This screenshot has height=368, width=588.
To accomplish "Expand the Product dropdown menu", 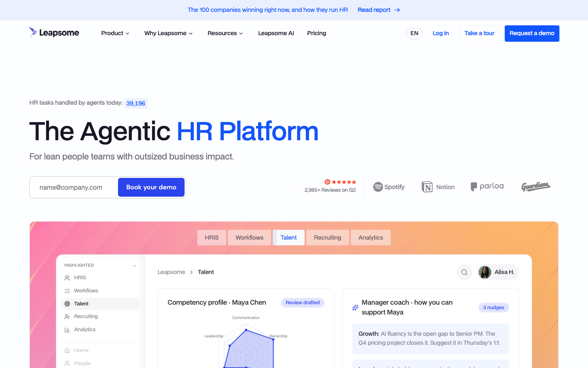I will pyautogui.click(x=115, y=33).
